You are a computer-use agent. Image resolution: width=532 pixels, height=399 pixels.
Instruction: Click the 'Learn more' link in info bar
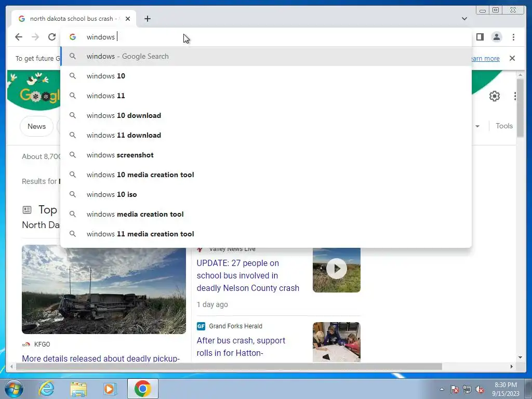pos(486,58)
